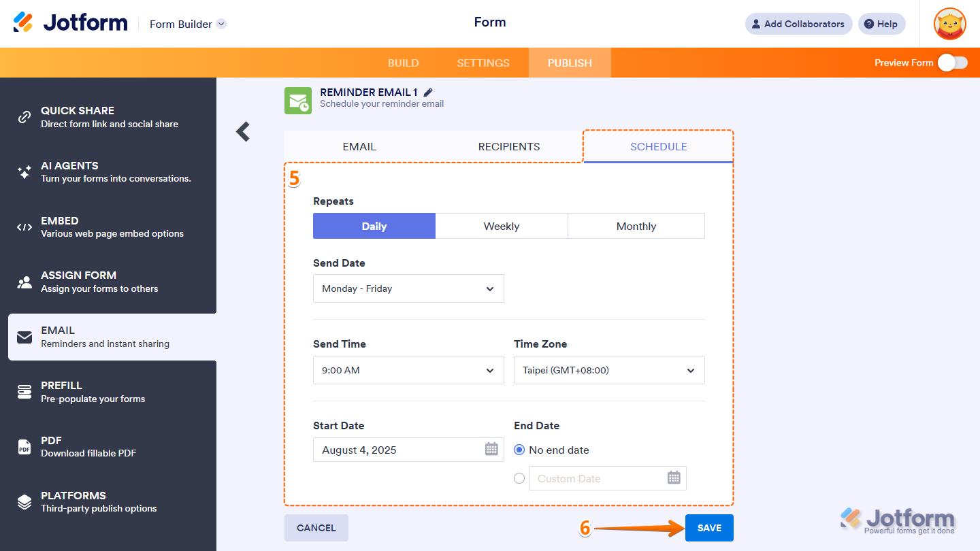This screenshot has height=551, width=980.
Task: Open the Settings tab
Action: tap(483, 63)
